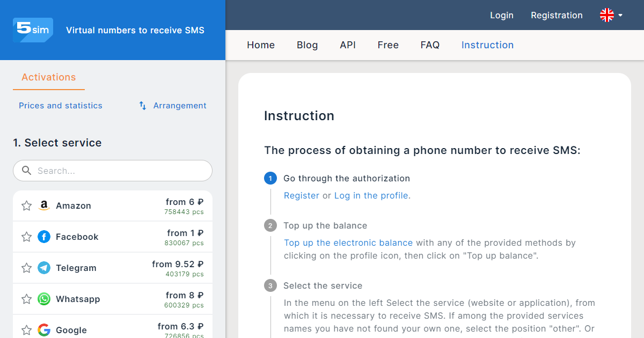
Task: Star the Google service
Action: [27, 330]
